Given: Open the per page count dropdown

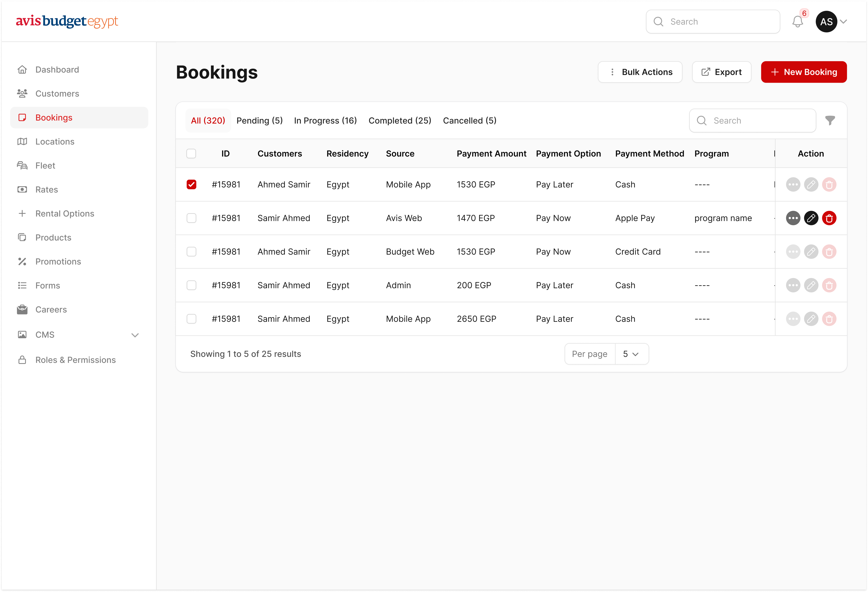Looking at the screenshot, I should [x=631, y=354].
